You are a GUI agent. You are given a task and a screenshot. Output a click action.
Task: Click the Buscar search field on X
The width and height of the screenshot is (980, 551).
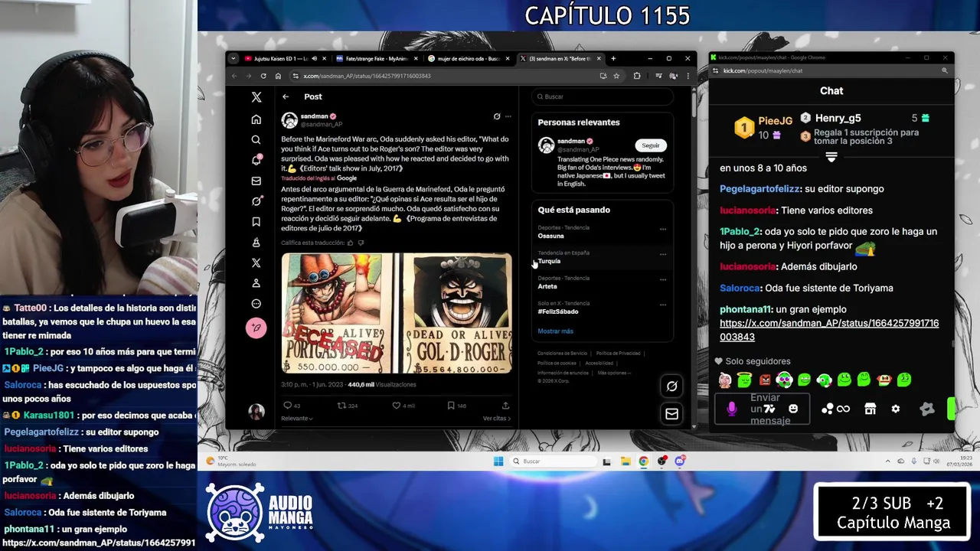tap(603, 96)
